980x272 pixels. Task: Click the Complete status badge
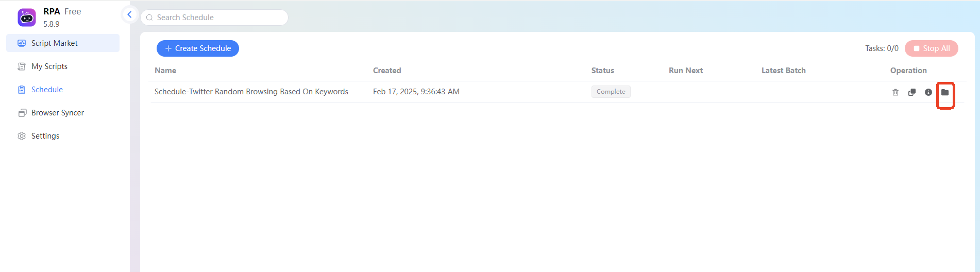pos(611,92)
